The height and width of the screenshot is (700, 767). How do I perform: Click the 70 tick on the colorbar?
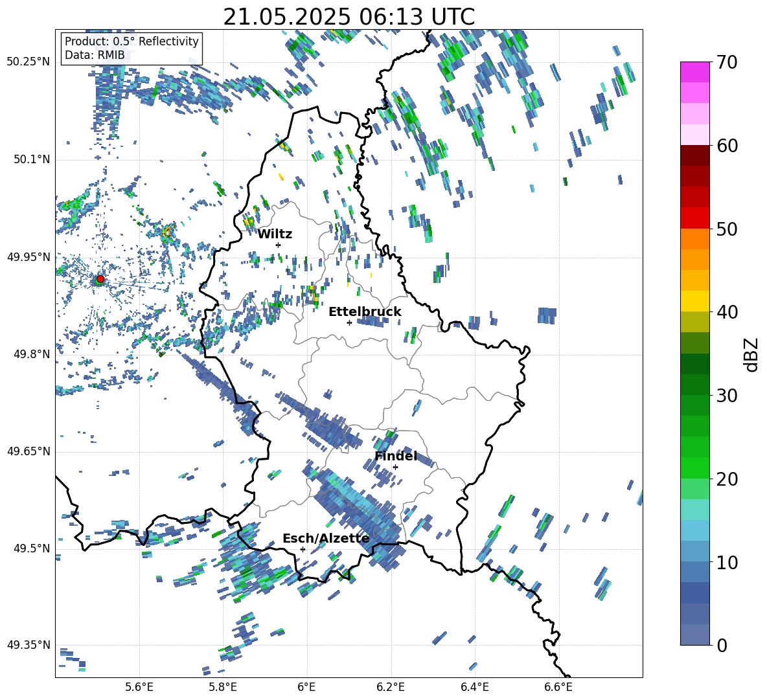(727, 62)
